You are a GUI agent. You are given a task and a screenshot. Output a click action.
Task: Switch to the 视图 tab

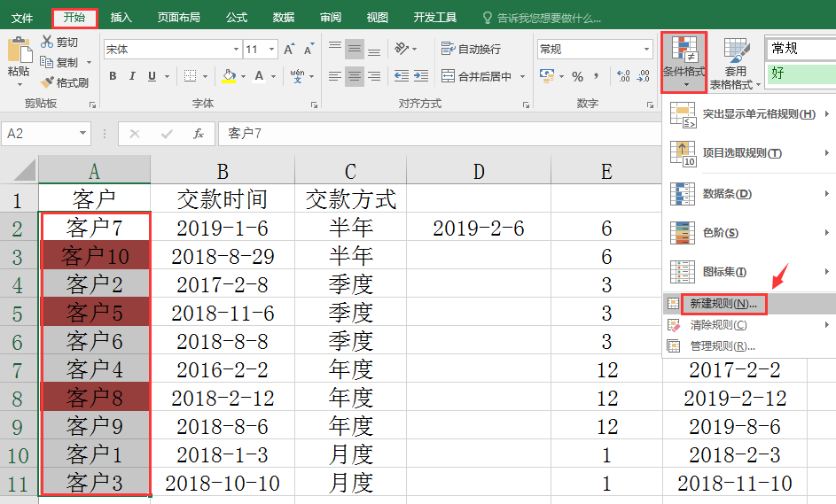click(x=377, y=18)
